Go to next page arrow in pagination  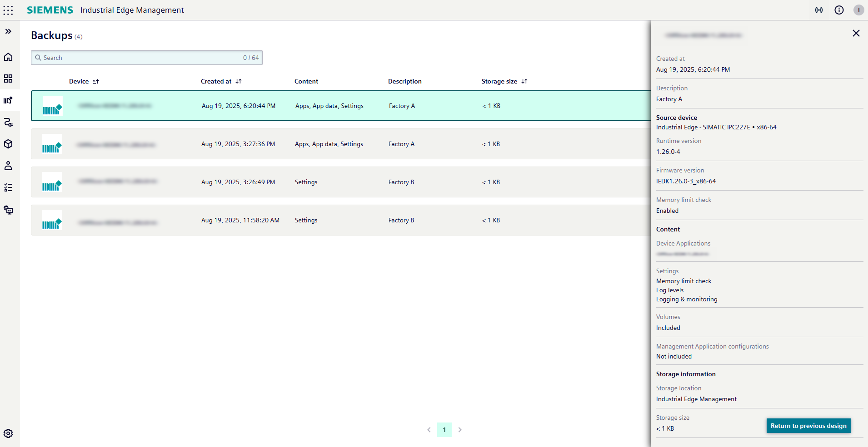coord(460,429)
